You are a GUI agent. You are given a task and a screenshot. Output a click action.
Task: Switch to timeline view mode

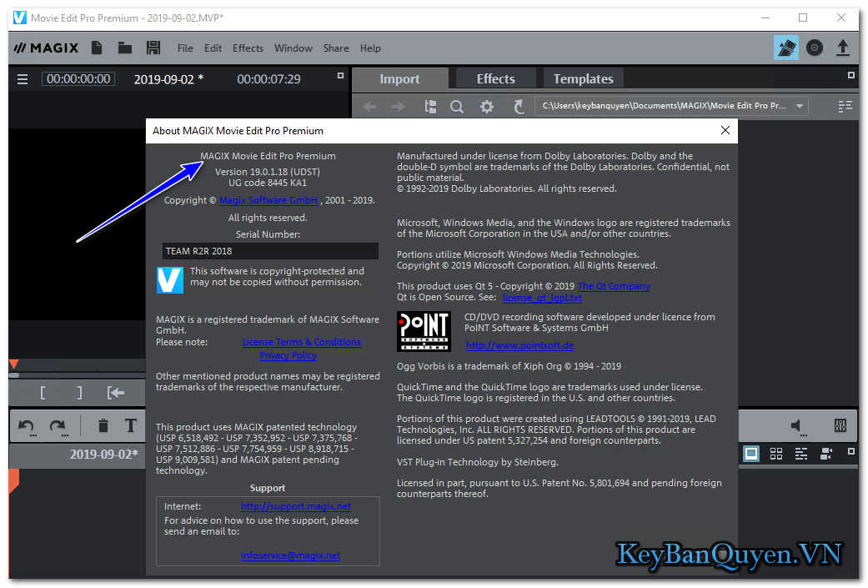click(801, 454)
